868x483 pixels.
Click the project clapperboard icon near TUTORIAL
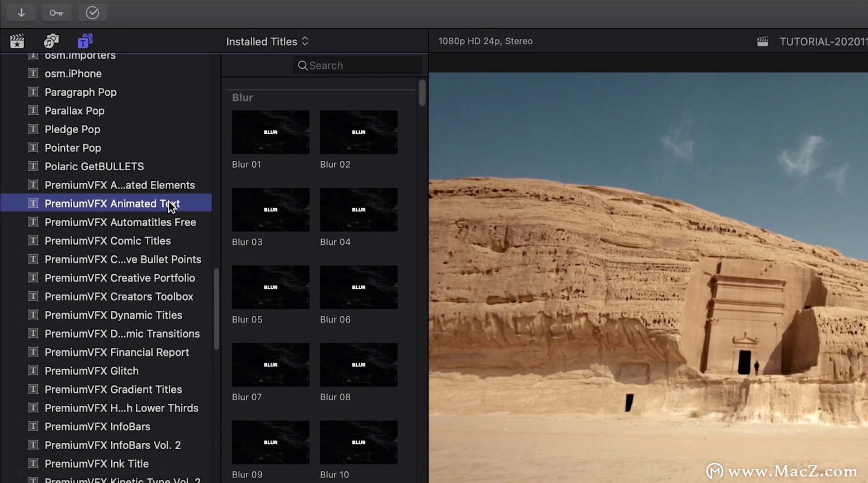click(762, 42)
